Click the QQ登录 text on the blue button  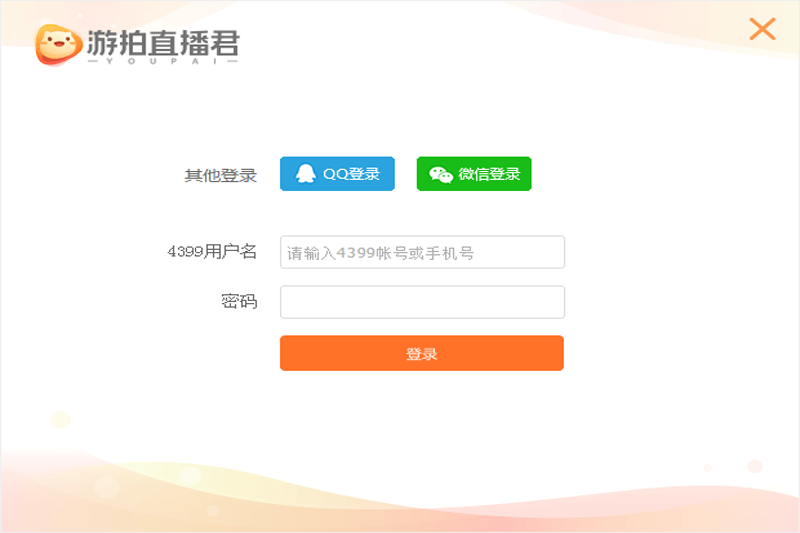(x=352, y=174)
